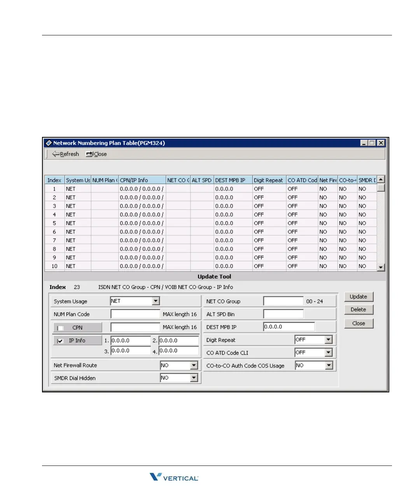420x504 pixels.
Task: Click the ALT SPD column header
Action: click(202, 180)
